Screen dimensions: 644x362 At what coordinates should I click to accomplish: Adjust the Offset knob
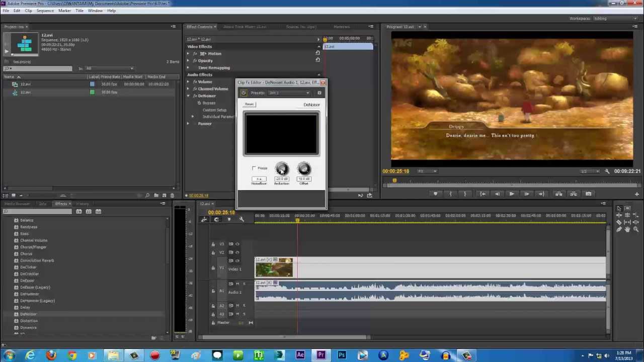[304, 169]
